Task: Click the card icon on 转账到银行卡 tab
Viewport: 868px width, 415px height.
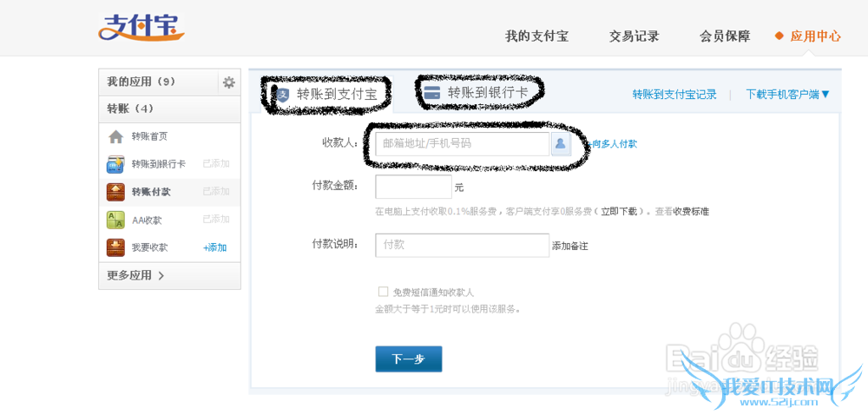Action: (431, 92)
